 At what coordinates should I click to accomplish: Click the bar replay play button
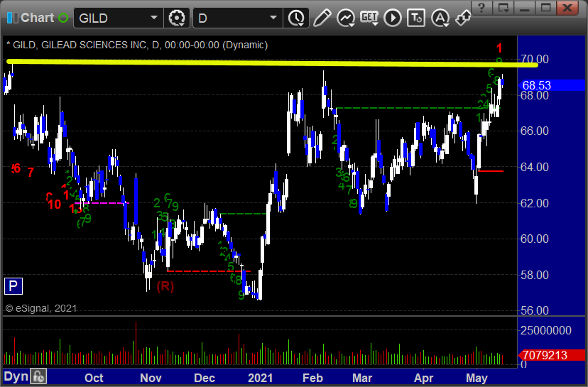[393, 18]
